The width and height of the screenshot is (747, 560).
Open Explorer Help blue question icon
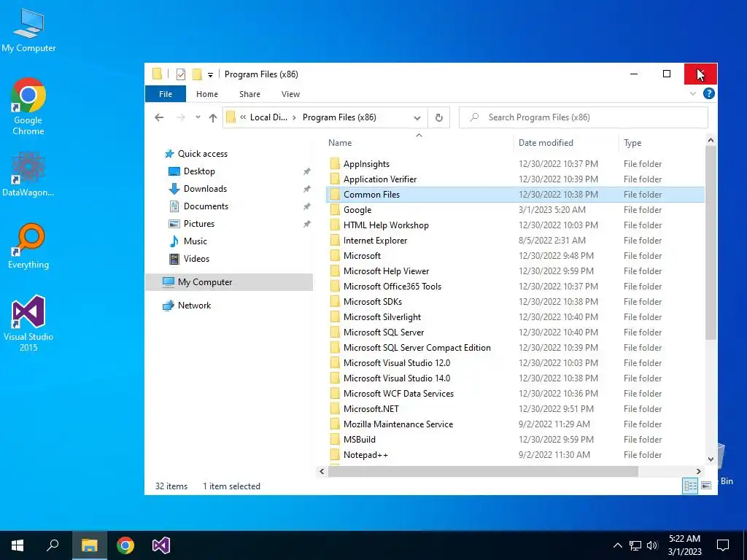point(708,94)
